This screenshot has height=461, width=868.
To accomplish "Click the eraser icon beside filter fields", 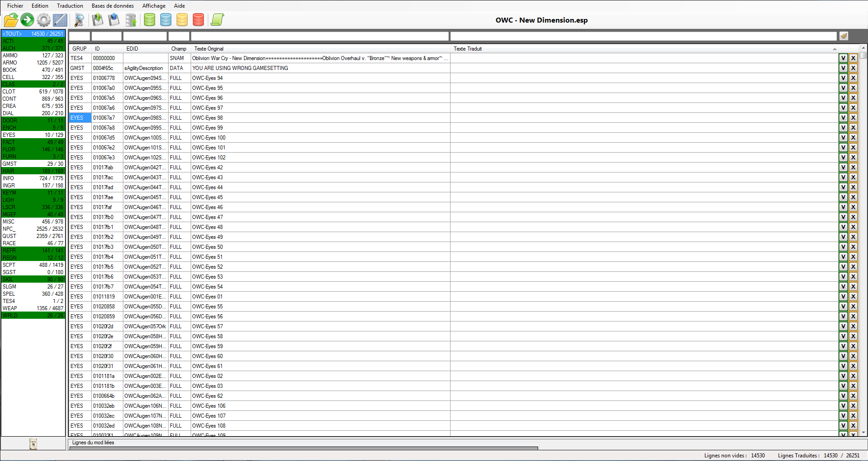I will [844, 36].
